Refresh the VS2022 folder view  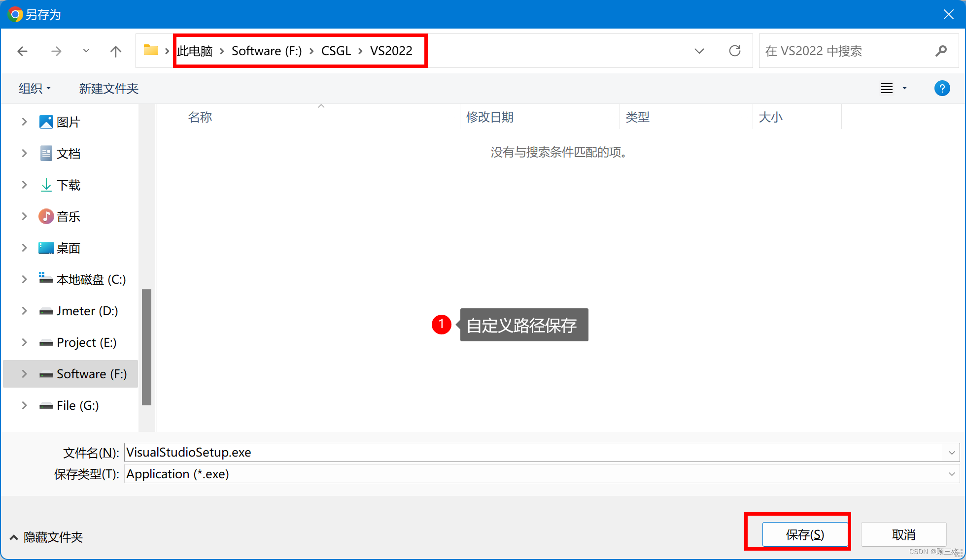click(x=735, y=51)
